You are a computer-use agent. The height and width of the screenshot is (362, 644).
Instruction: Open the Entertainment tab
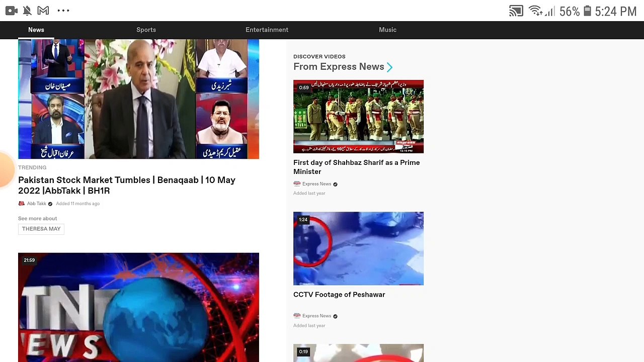pyautogui.click(x=267, y=30)
